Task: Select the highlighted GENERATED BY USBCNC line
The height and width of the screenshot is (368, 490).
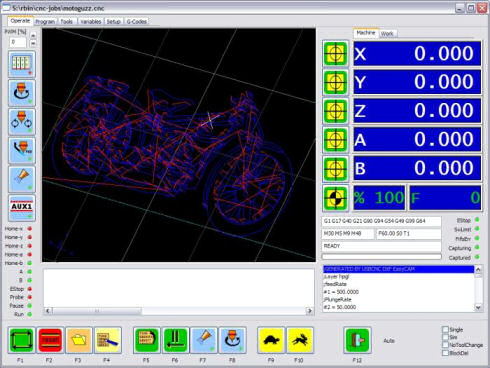Action: (x=398, y=269)
